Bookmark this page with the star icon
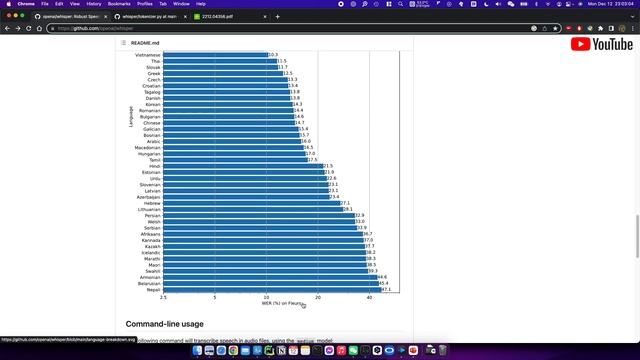The height and width of the screenshot is (360, 640). (x=555, y=29)
